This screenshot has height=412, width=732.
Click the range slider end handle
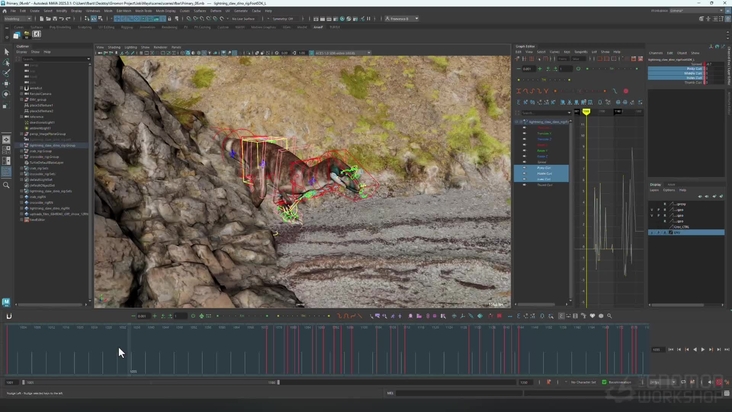[x=279, y=382]
